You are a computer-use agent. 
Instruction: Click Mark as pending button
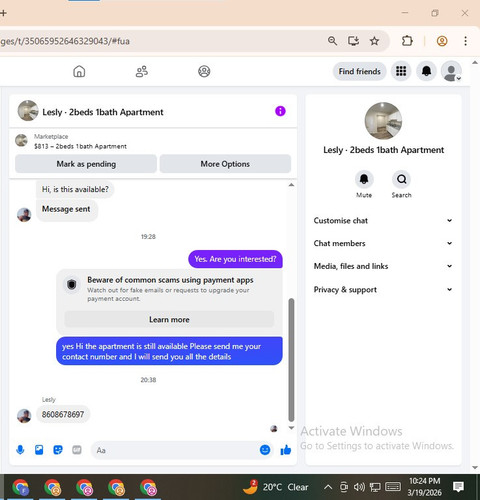click(86, 164)
